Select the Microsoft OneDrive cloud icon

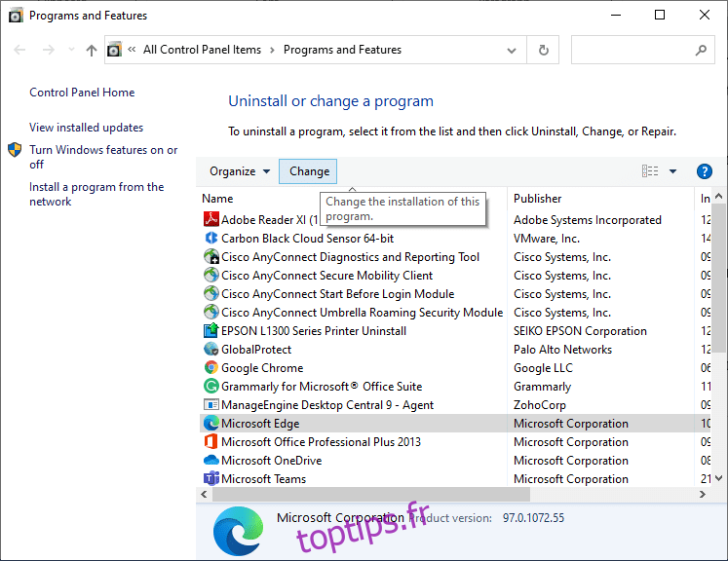(211, 461)
